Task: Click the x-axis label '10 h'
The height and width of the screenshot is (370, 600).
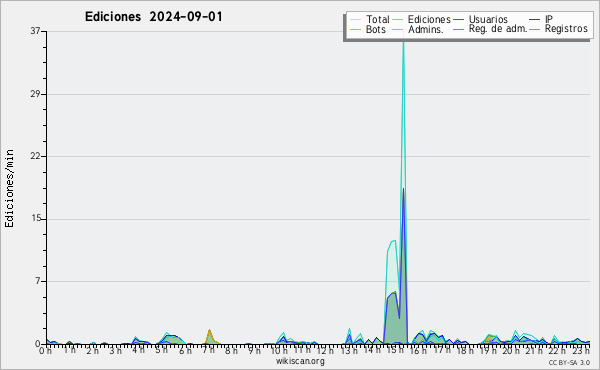Action: click(x=279, y=351)
